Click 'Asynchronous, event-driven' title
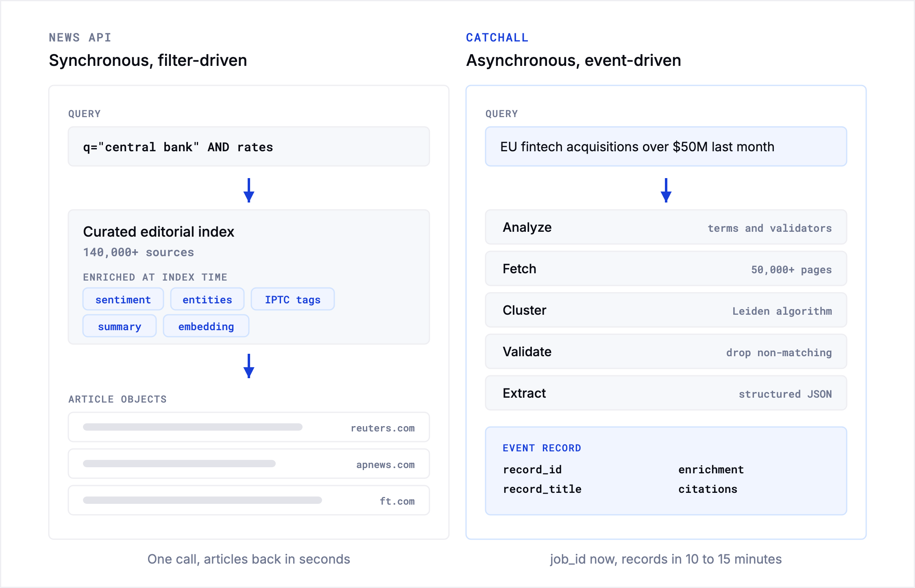The width and height of the screenshot is (915, 588). 573,60
